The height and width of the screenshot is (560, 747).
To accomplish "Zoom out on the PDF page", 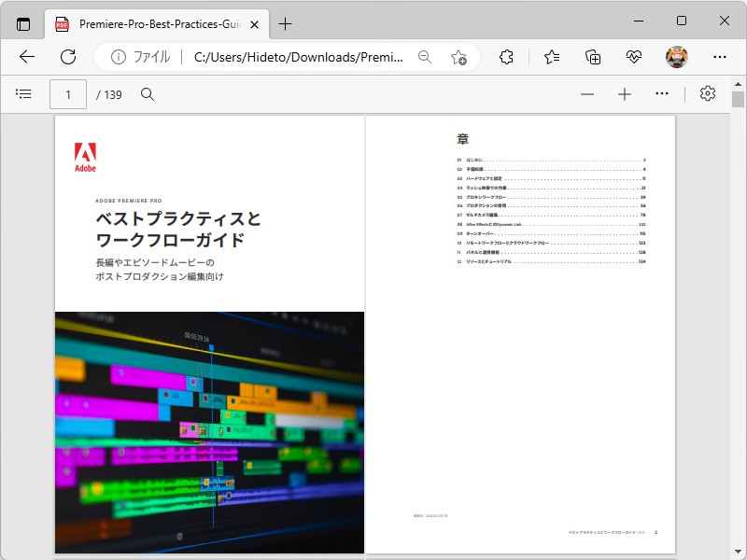I will click(587, 93).
